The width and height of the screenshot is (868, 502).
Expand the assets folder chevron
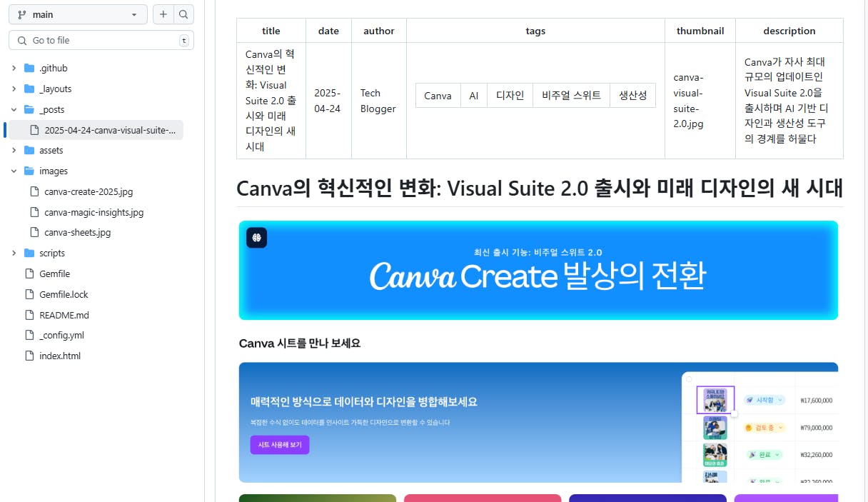14,151
